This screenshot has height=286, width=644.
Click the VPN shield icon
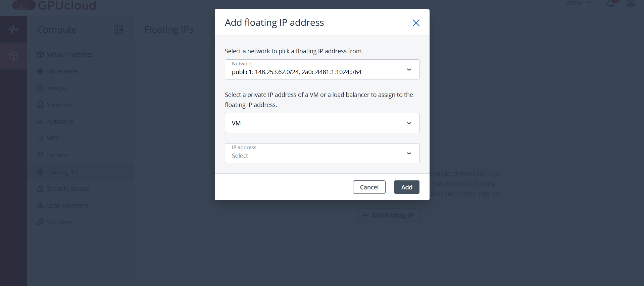40,138
